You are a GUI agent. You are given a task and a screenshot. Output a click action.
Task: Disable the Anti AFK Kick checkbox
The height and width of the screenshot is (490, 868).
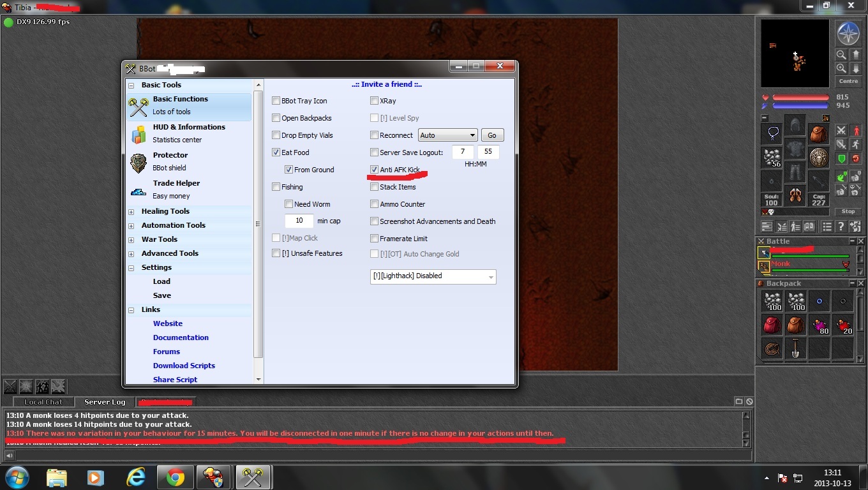coord(375,170)
